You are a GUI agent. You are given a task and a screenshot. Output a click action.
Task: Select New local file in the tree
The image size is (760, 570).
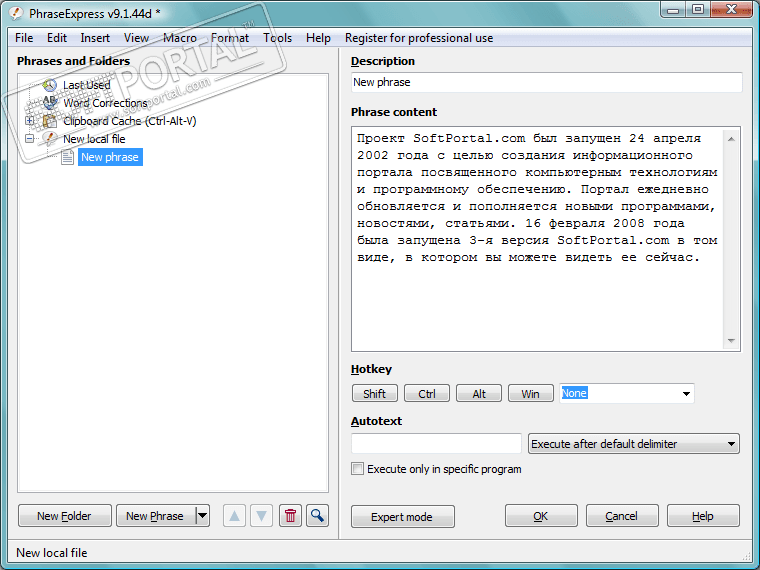pyautogui.click(x=94, y=139)
